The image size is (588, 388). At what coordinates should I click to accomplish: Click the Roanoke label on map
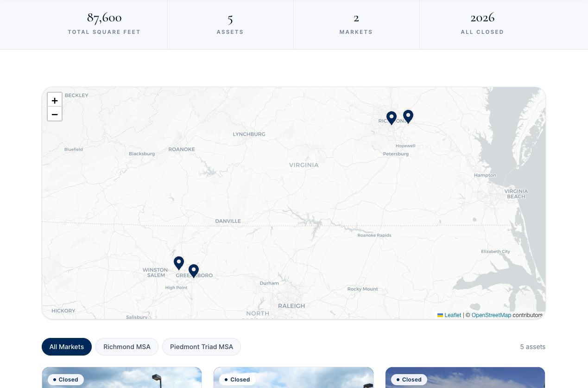(x=182, y=149)
